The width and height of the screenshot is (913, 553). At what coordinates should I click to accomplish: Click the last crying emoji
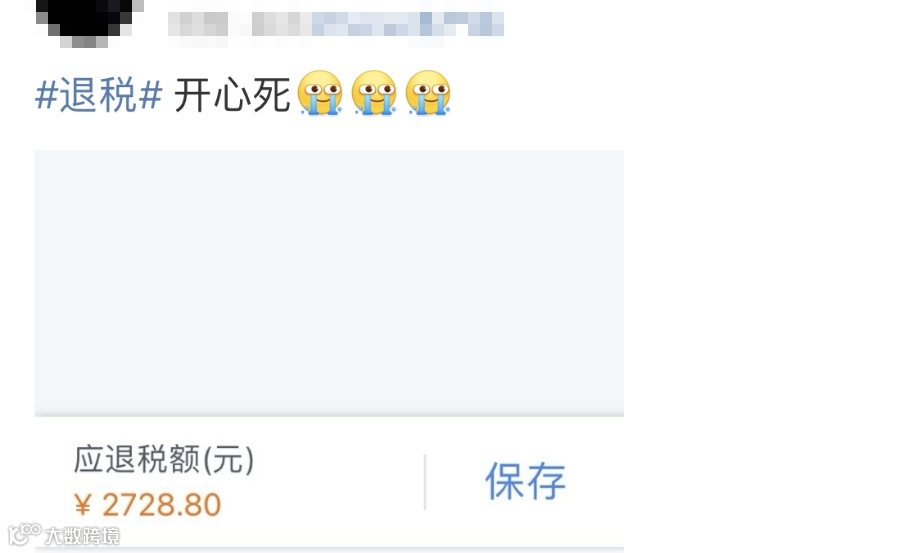tap(428, 93)
